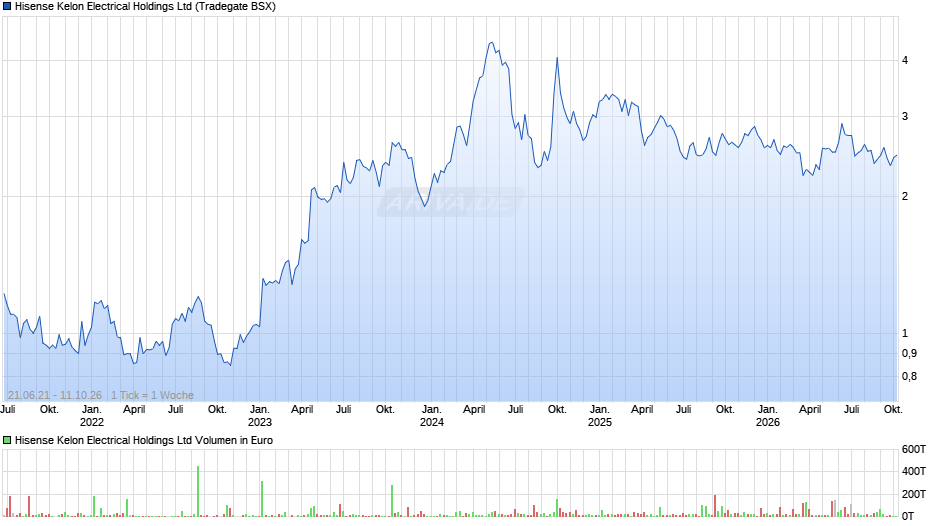The width and height of the screenshot is (940, 526).
Task: Click the year label '2026' on time axis
Action: click(x=767, y=422)
